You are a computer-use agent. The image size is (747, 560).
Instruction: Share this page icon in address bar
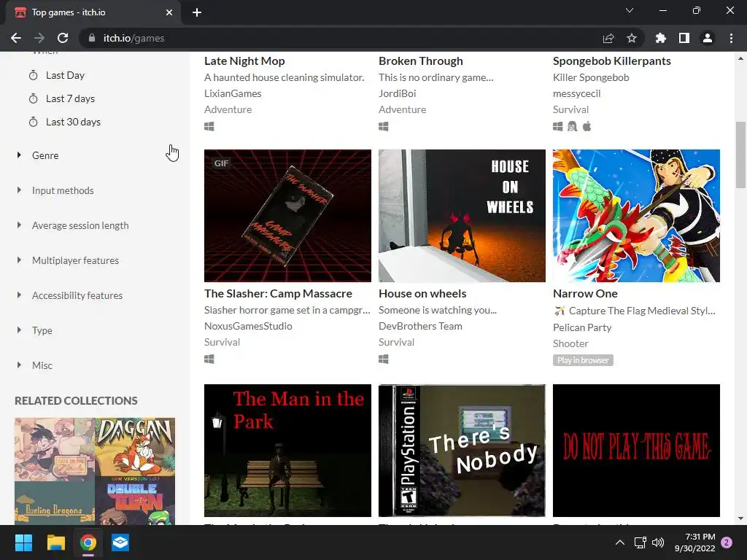click(x=608, y=38)
